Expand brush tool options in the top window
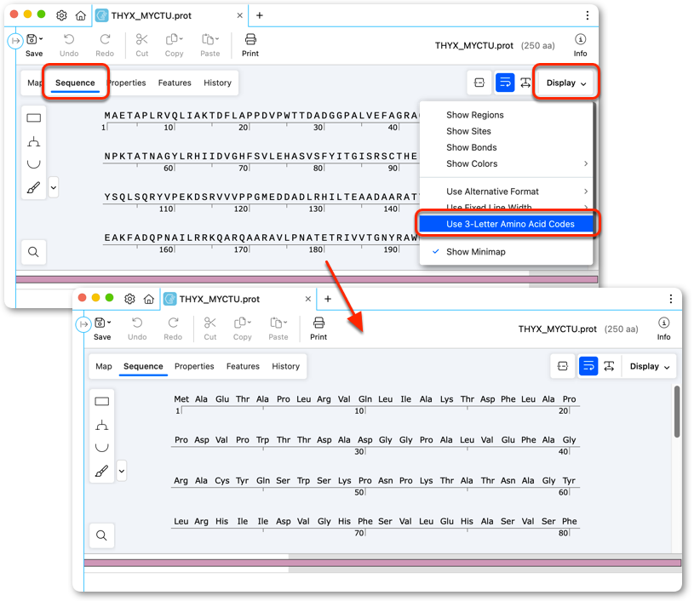700x601 pixels. 54,187
